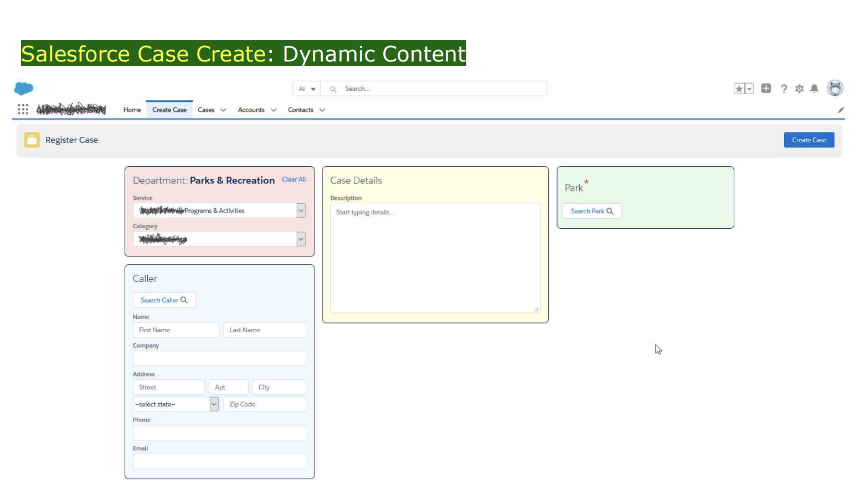
Task: Click the Salesforce cloud logo
Action: pyautogui.click(x=24, y=88)
